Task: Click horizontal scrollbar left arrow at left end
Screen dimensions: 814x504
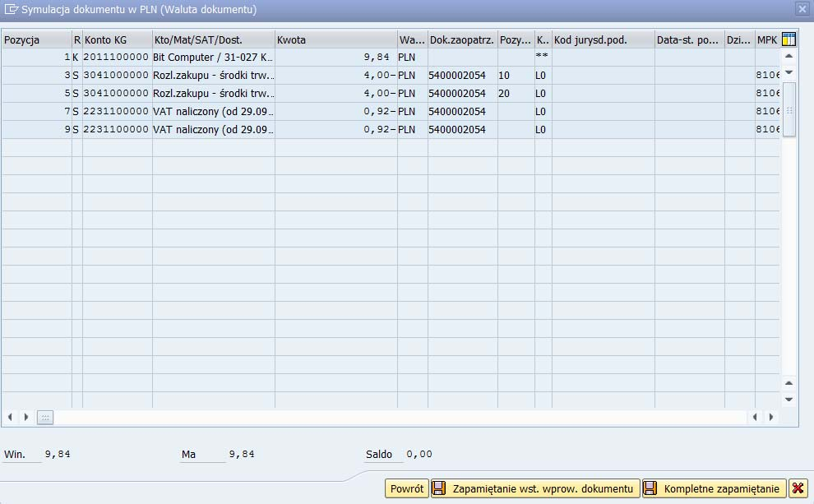Action: 10,417
